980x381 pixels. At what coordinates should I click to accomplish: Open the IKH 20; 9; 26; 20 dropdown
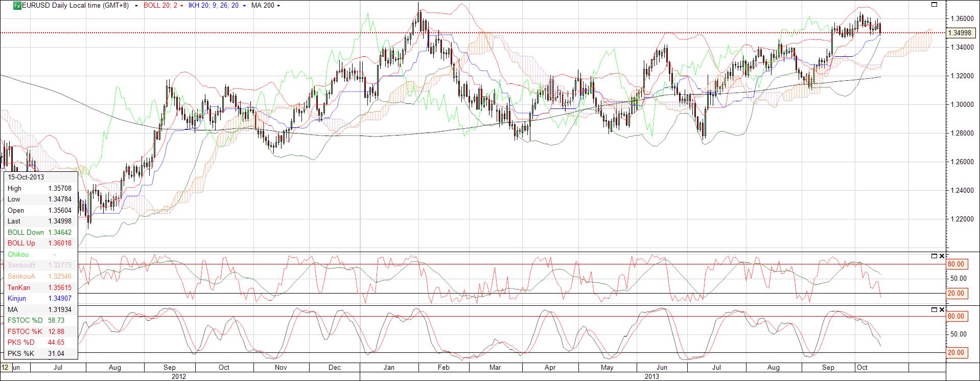244,6
